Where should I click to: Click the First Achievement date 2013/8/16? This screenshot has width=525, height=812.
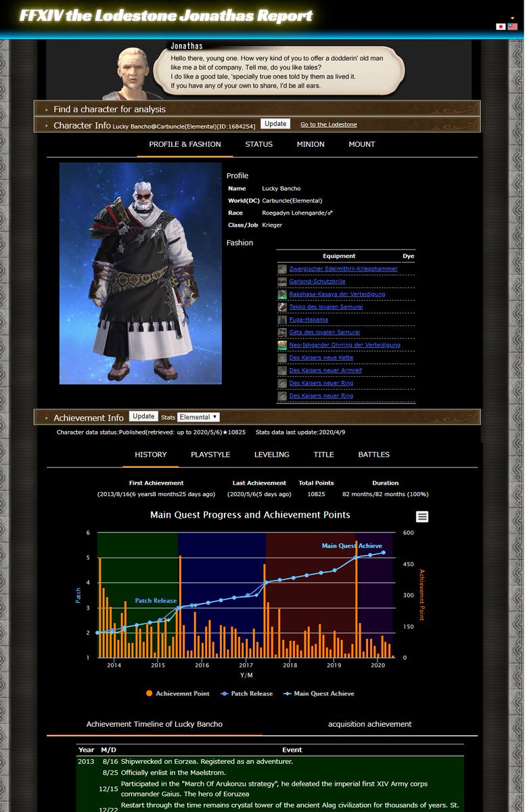(156, 495)
